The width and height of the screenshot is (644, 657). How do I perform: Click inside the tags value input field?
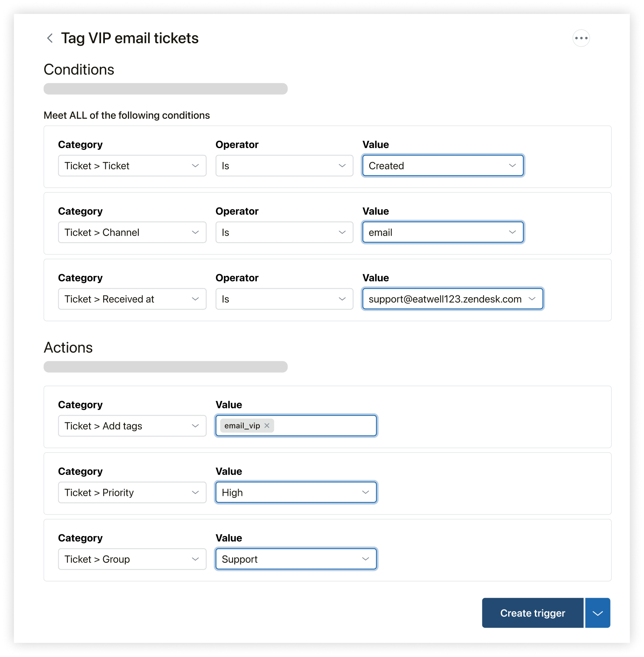[325, 426]
